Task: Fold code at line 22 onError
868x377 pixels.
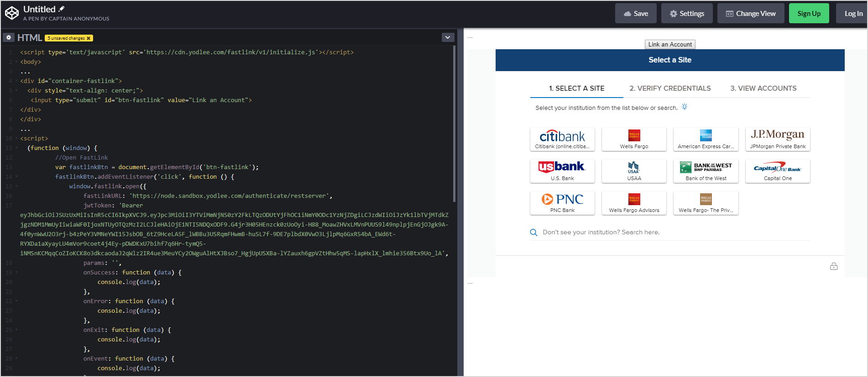Action: click(x=16, y=301)
